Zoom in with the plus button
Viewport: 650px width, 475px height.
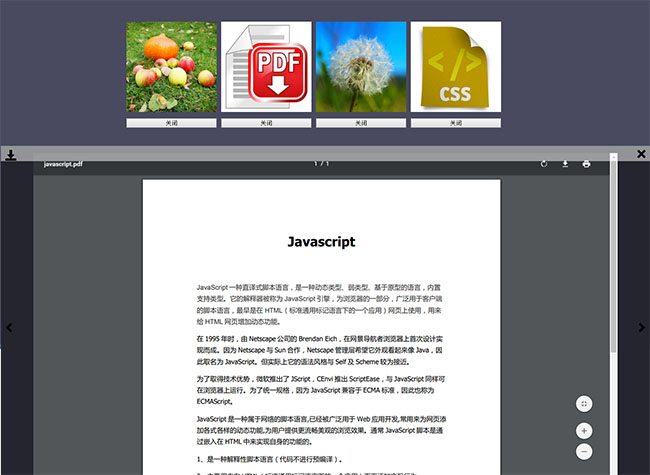[x=584, y=431]
